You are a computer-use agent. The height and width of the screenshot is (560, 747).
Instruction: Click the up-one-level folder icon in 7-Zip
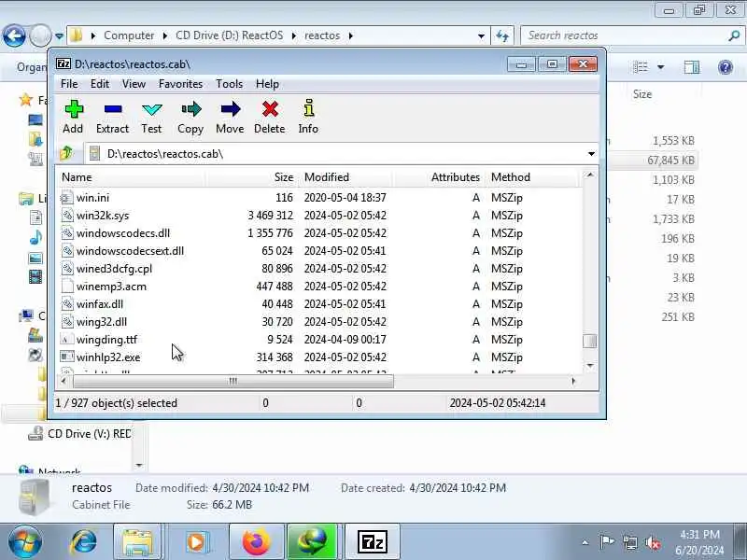click(x=66, y=153)
